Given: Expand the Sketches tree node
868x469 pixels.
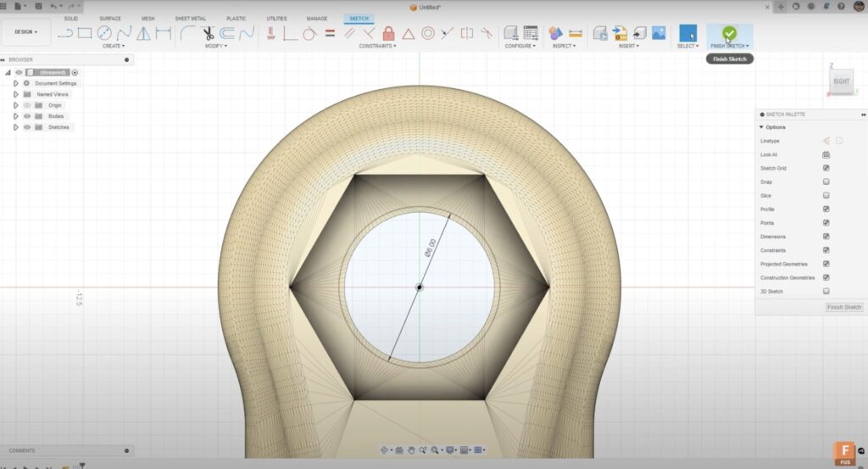Looking at the screenshot, I should 15,127.
